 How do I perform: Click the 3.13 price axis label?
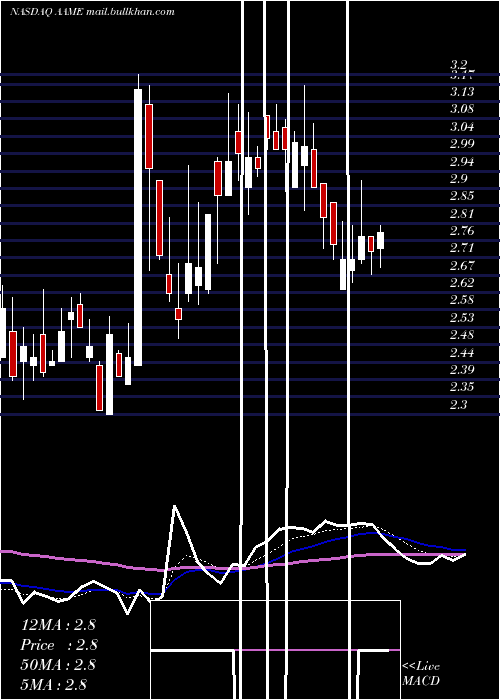pyautogui.click(x=462, y=92)
